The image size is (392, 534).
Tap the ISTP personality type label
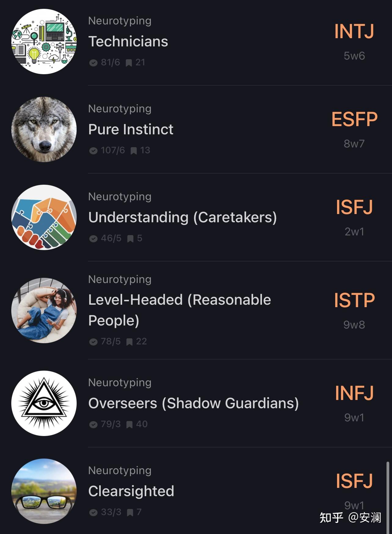[354, 300]
